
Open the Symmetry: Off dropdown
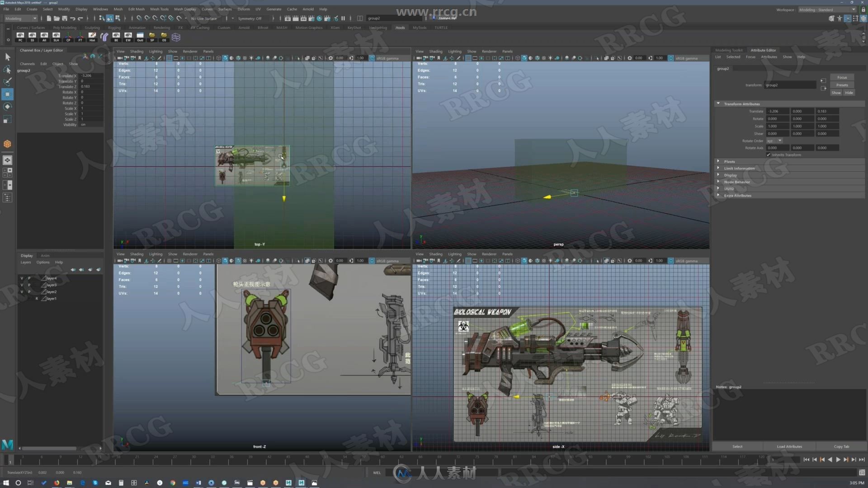[252, 19]
